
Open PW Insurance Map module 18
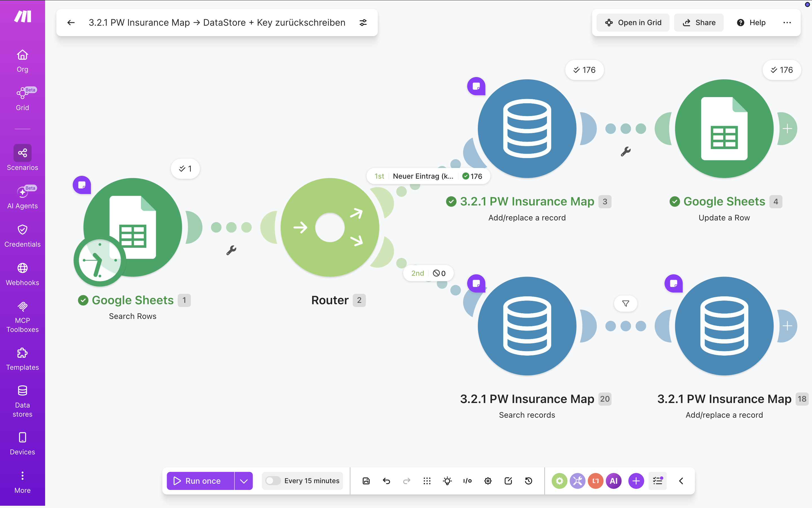[724, 326]
